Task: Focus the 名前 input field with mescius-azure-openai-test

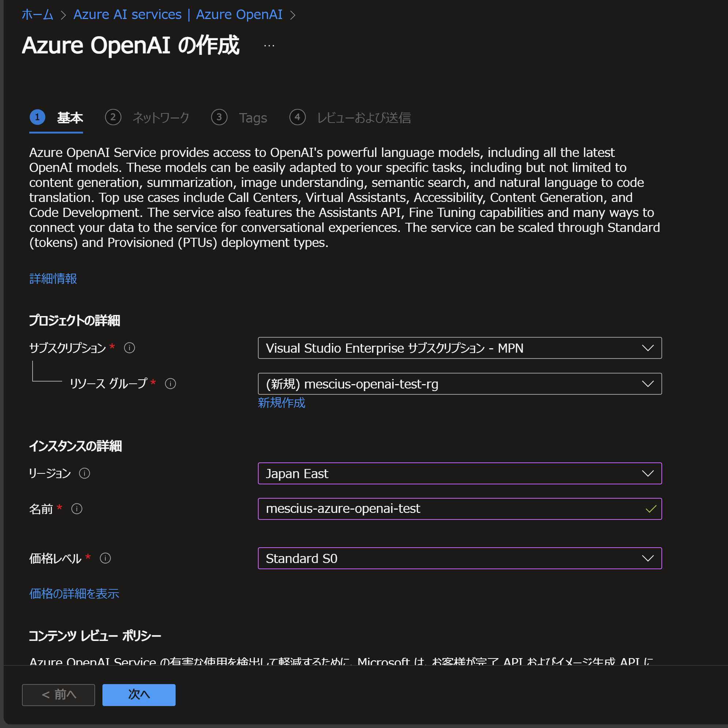Action: (460, 509)
